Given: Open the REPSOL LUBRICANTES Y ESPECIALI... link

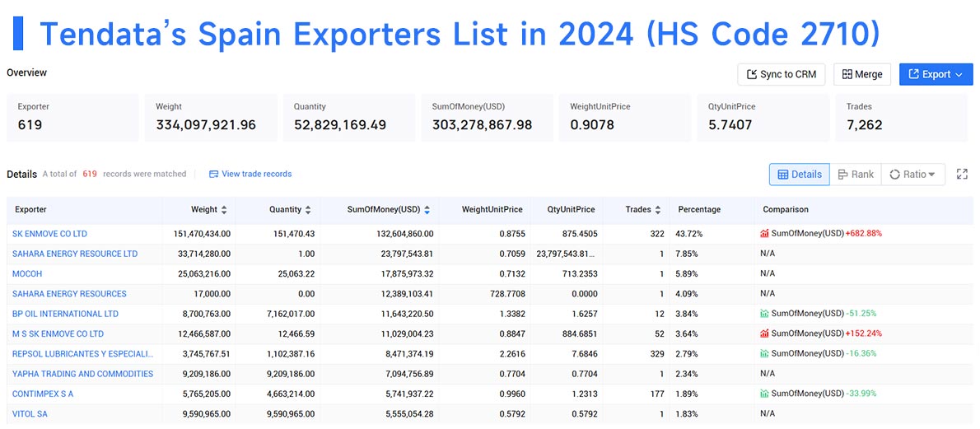Looking at the screenshot, I should tap(83, 354).
